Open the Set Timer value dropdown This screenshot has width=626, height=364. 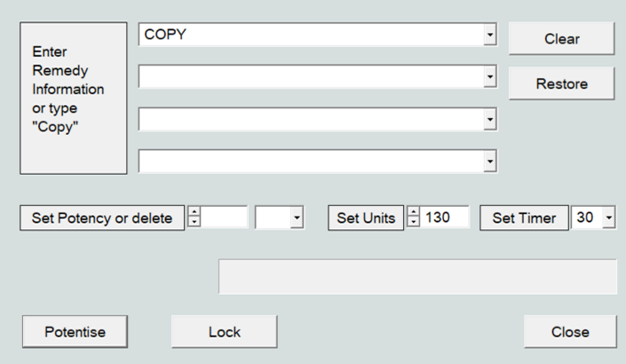click(x=607, y=218)
